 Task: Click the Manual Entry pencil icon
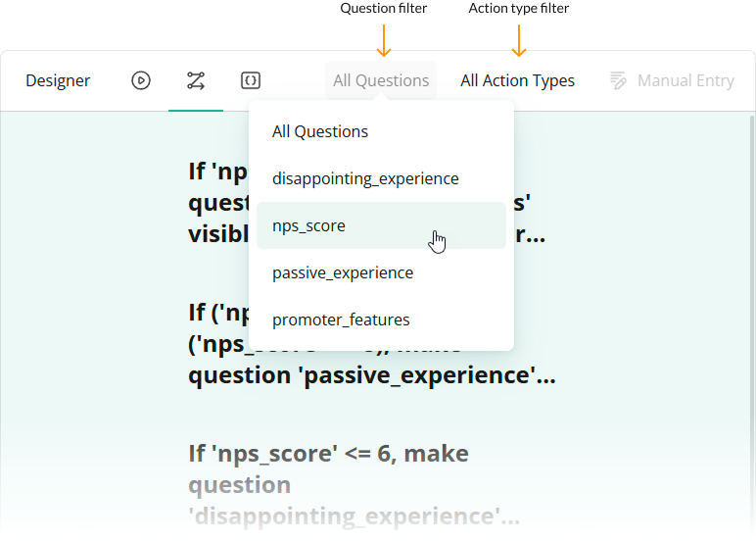(618, 80)
